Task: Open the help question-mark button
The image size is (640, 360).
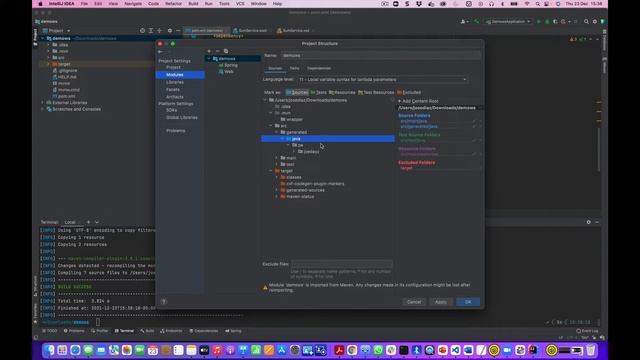Action: 164,302
